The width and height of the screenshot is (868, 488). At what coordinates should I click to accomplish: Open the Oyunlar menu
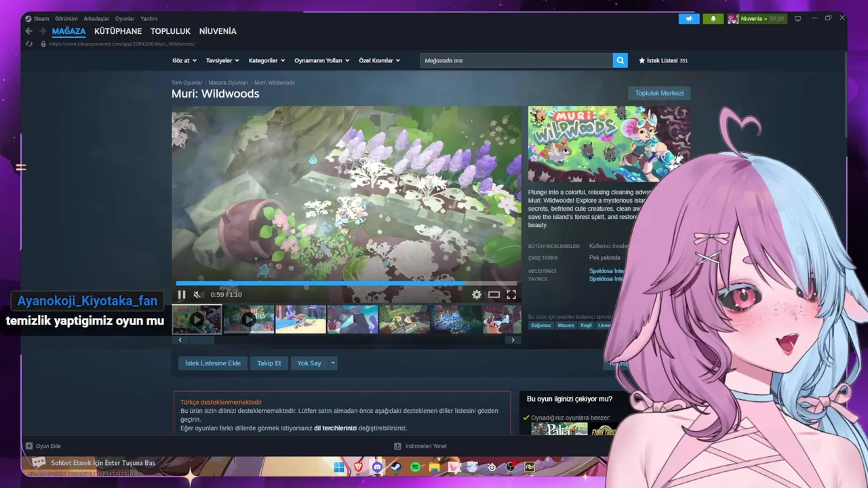125,19
